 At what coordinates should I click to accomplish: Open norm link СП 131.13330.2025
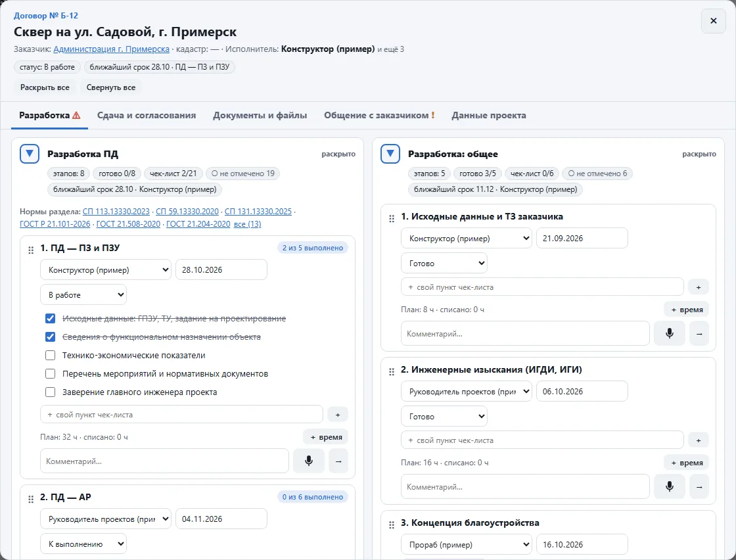258,211
